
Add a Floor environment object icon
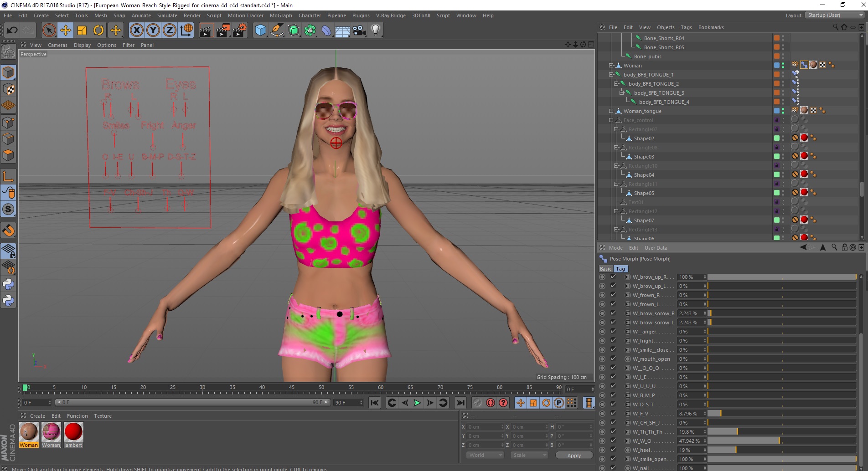click(x=342, y=31)
